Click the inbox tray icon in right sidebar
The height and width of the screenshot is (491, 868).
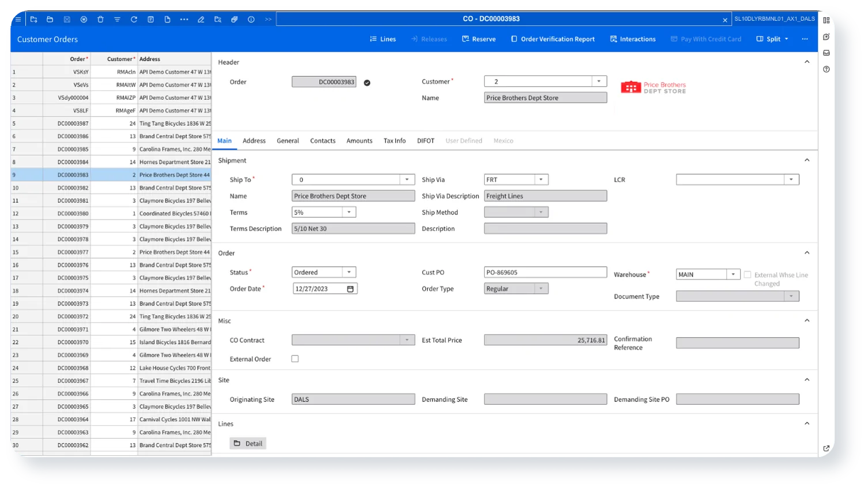pyautogui.click(x=827, y=53)
